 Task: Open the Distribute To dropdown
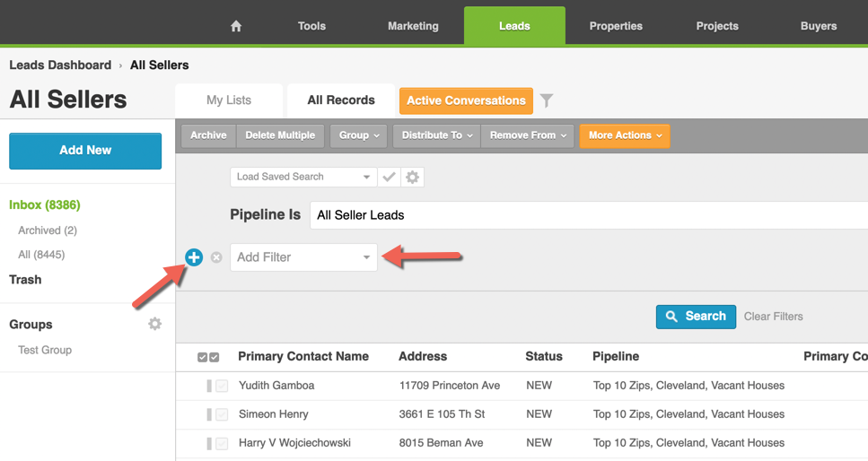436,135
